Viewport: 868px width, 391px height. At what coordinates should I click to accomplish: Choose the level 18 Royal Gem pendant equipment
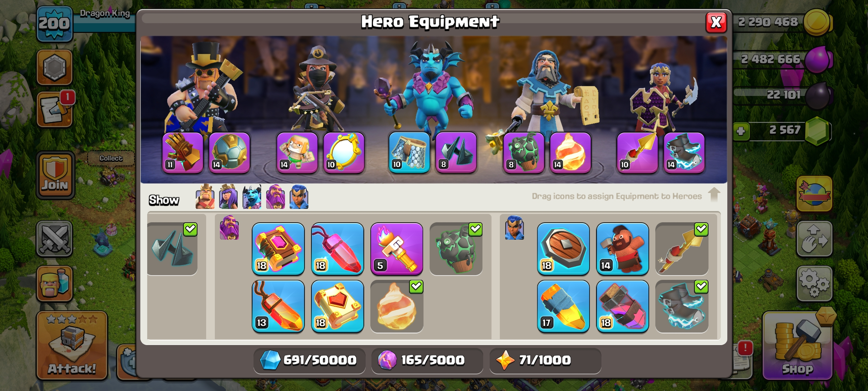(x=337, y=249)
